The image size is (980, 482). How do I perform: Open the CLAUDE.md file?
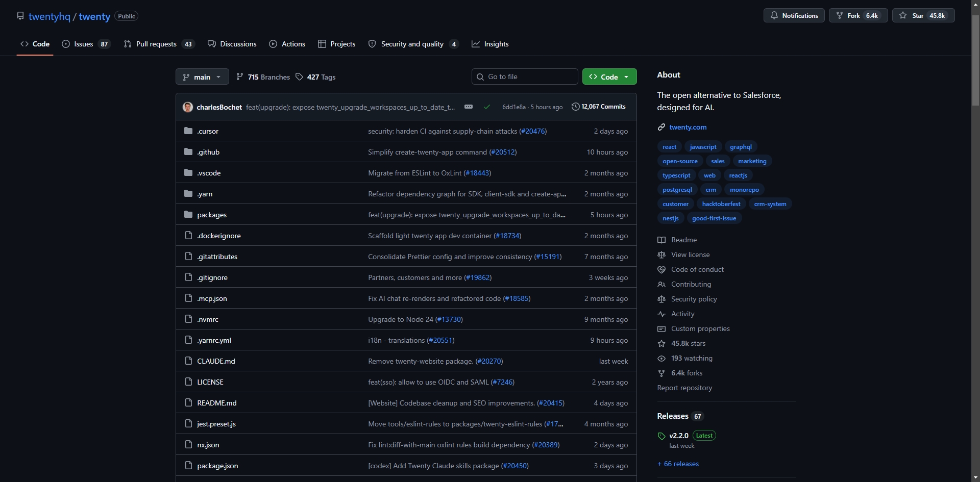tap(216, 361)
